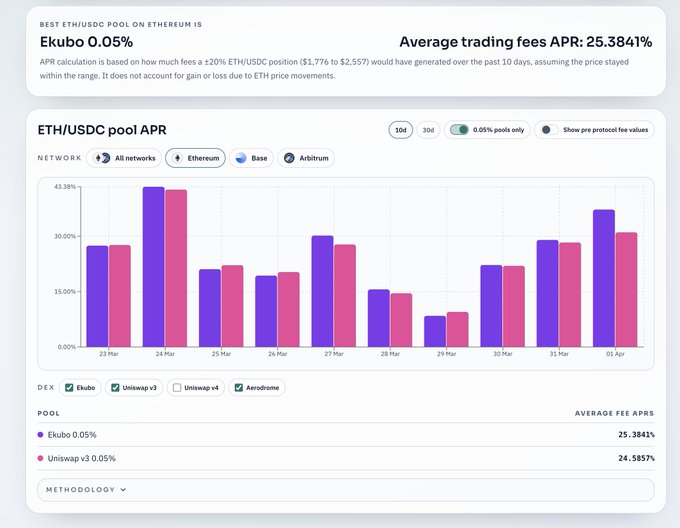Click the 24.5857% average fee value
Screen dimensions: 680x528
[x=636, y=458]
